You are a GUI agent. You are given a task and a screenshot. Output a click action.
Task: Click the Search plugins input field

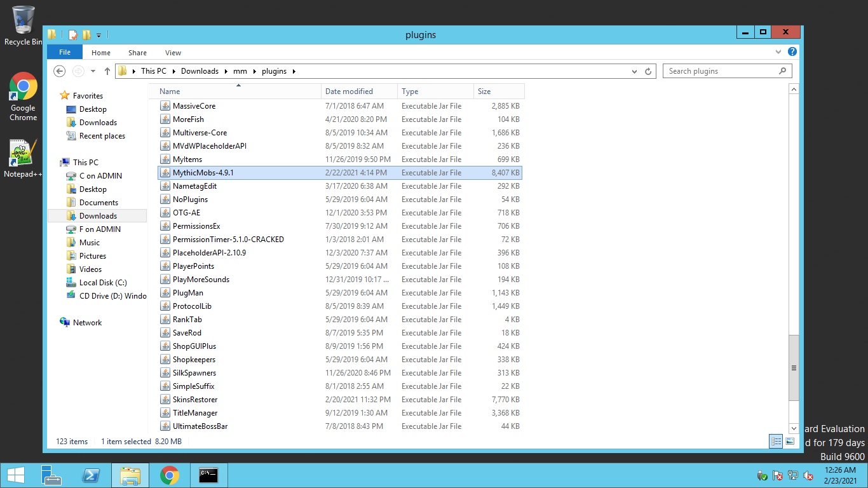(x=720, y=71)
